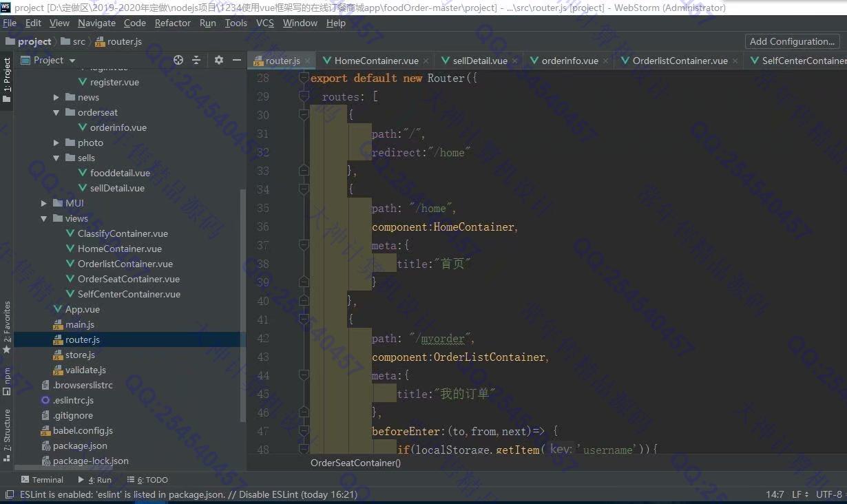Viewport: 847px width, 504px height.
Task: Click the Vue file icon beside App.vue
Action: pyautogui.click(x=58, y=309)
